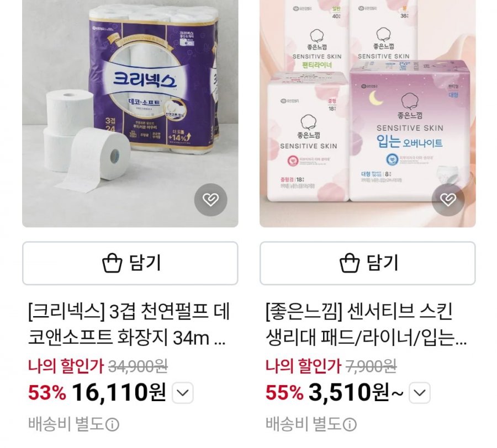Tap heart wishlist icon on Kleenex tissue

(210, 200)
